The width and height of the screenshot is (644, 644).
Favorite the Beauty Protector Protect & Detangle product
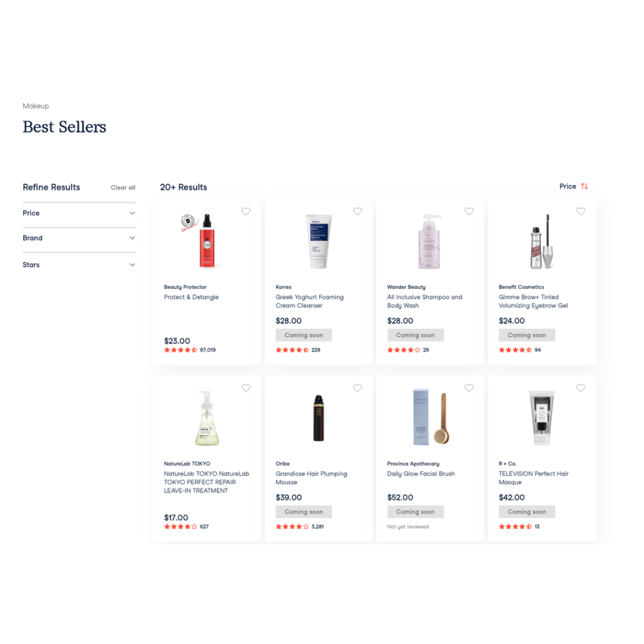[246, 211]
